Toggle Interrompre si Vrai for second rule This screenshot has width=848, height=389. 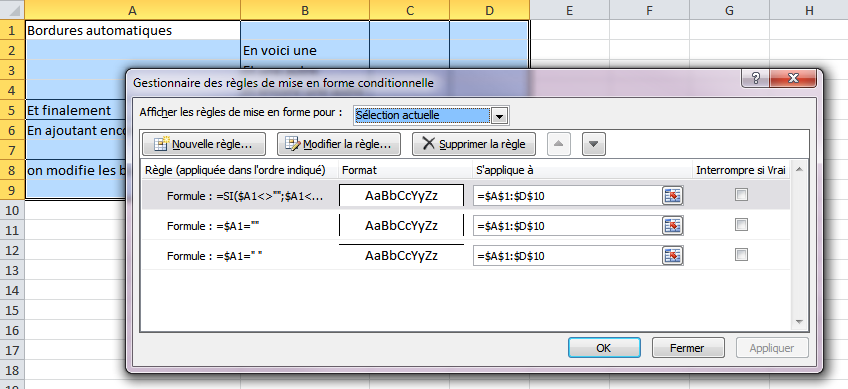click(x=741, y=225)
